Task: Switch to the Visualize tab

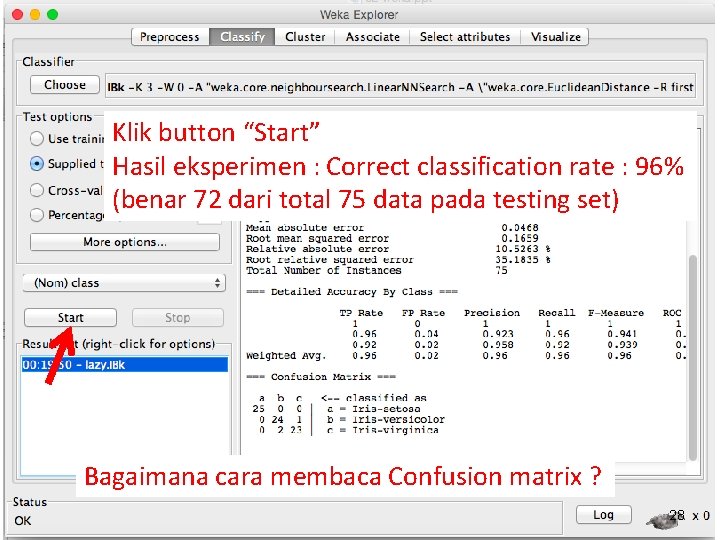Action: 556,37
